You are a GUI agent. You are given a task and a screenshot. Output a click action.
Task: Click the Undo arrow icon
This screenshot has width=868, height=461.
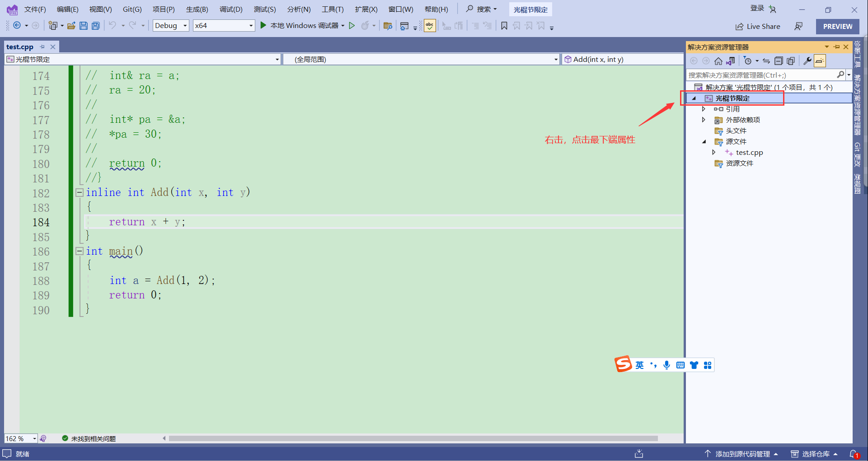[x=112, y=25]
